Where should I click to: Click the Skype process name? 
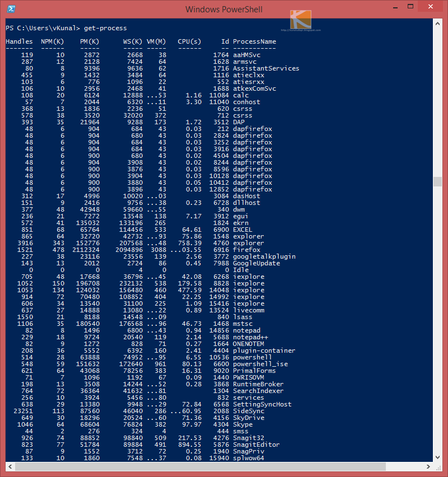[243, 424]
